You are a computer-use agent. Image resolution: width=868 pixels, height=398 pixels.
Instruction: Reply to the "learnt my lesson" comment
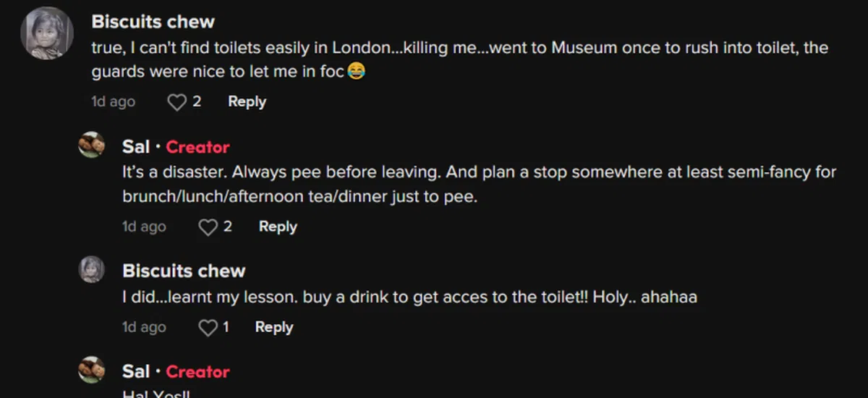pyautogui.click(x=273, y=327)
